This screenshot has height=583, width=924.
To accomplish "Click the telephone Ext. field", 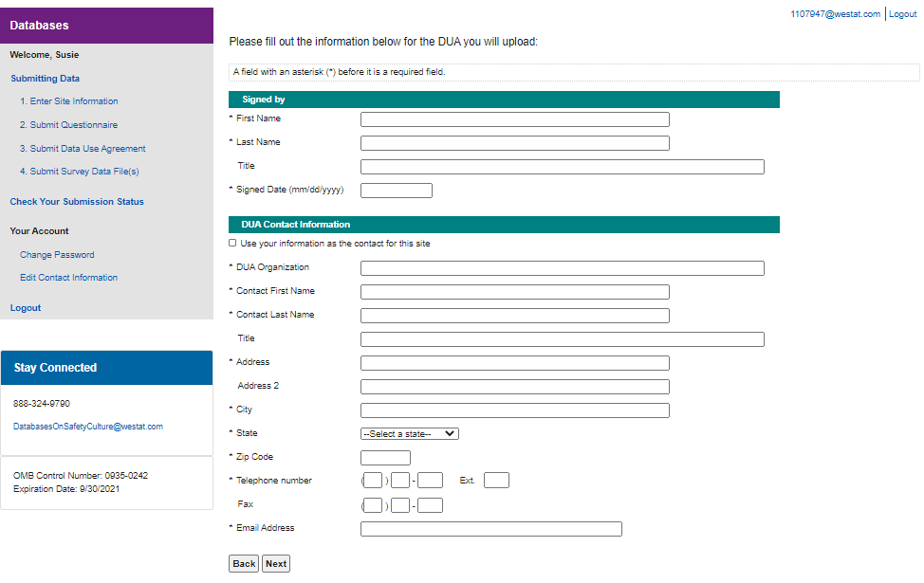I will (496, 481).
